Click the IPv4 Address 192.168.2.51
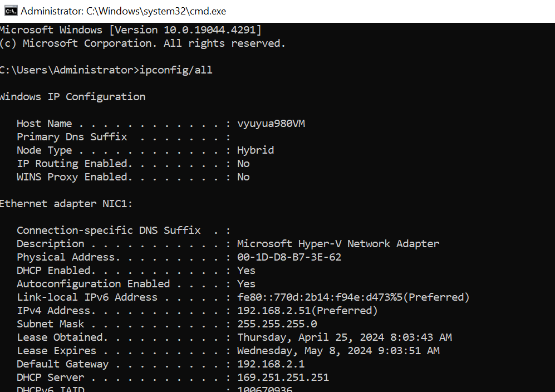 click(x=307, y=311)
